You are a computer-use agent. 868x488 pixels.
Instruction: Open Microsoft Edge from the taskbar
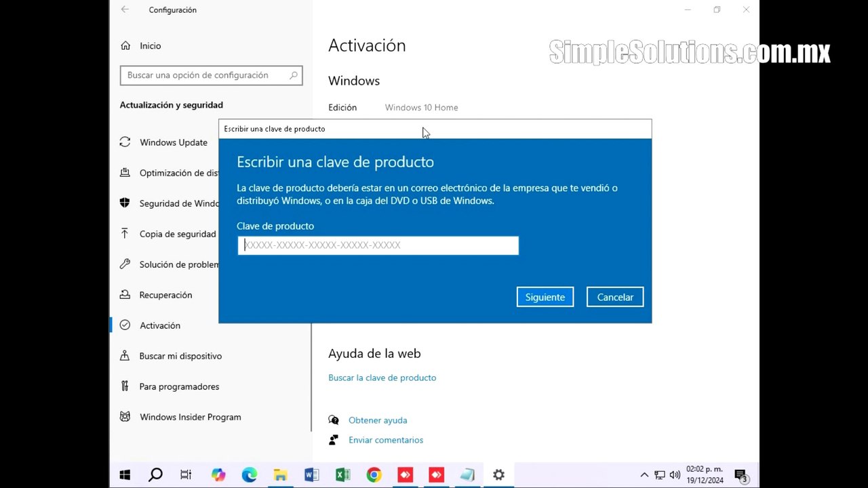click(249, 475)
